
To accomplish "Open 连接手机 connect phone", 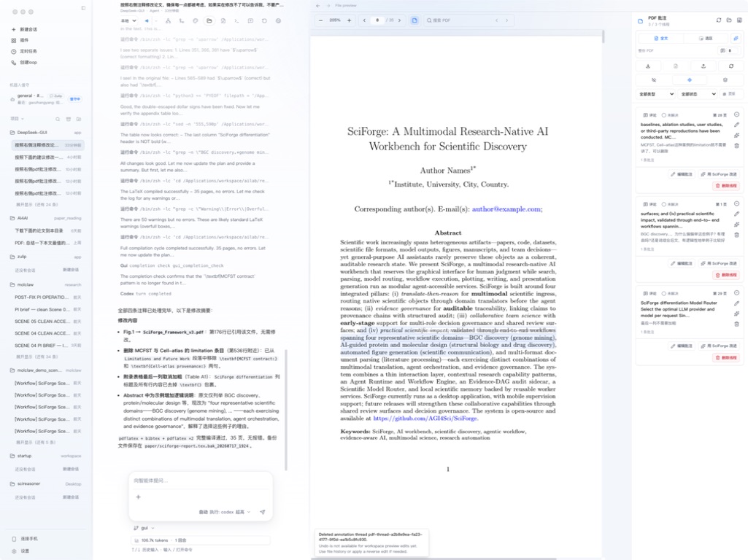I will pyautogui.click(x=25, y=539).
